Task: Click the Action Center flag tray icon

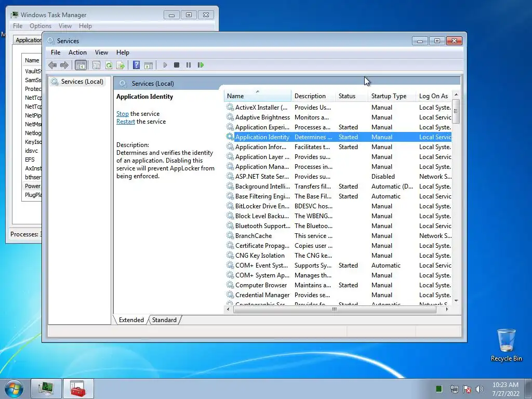Action: (467, 389)
